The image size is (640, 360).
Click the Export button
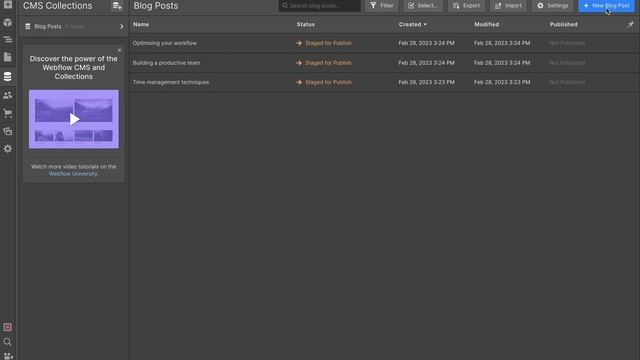(x=466, y=6)
